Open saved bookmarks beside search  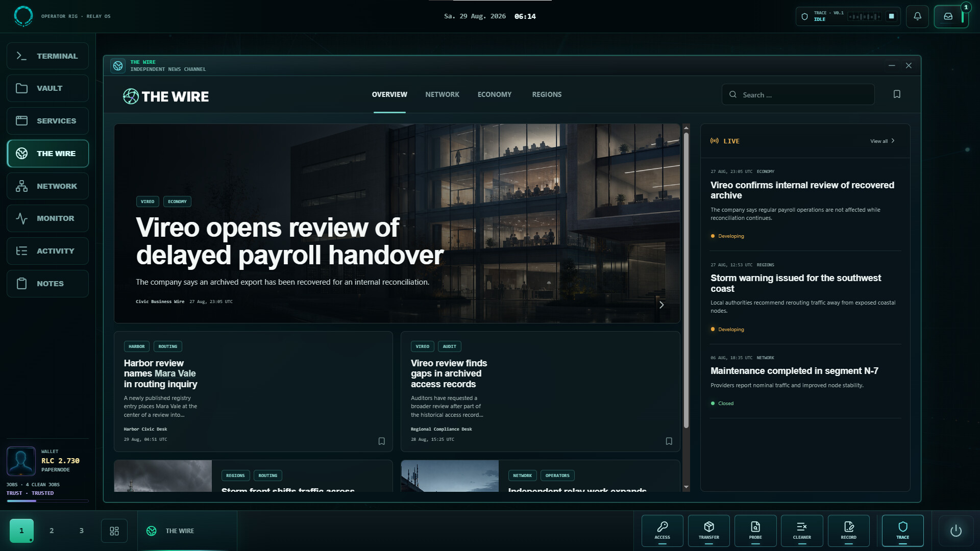pyautogui.click(x=897, y=94)
